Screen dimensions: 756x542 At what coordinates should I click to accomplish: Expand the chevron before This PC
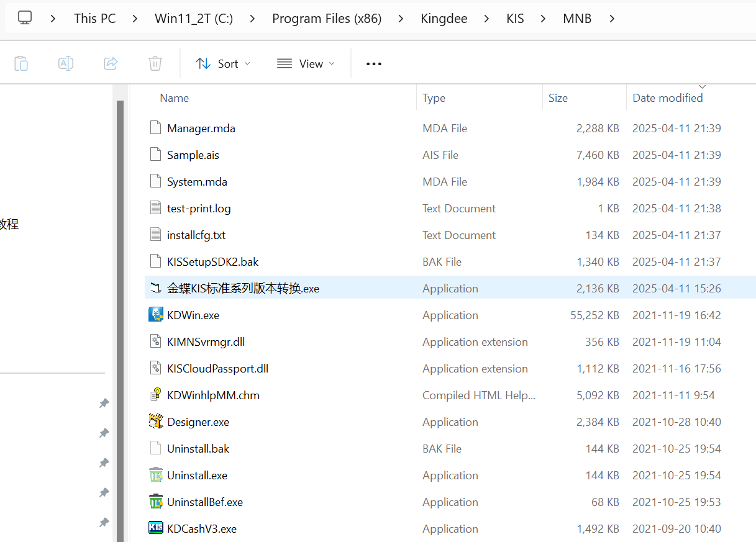(x=53, y=19)
